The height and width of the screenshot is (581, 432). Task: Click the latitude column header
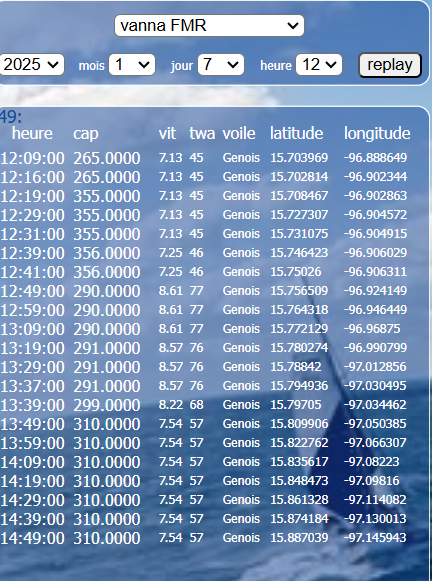pos(296,133)
